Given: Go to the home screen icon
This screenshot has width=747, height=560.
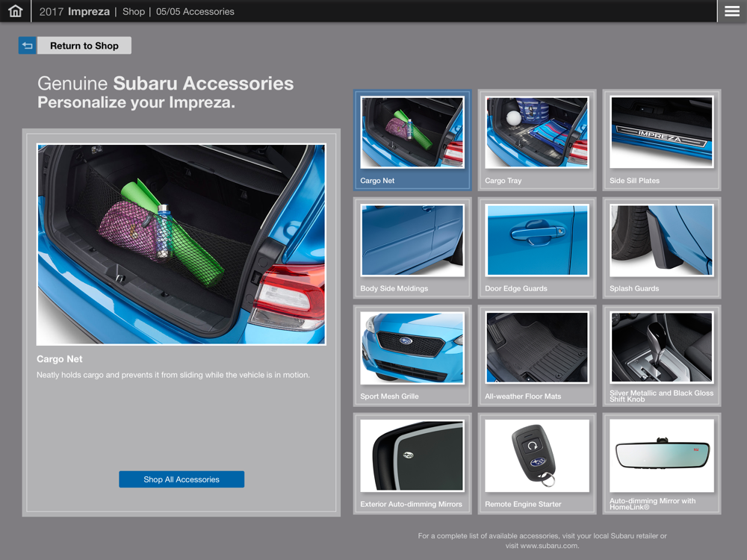Looking at the screenshot, I should (15, 11).
